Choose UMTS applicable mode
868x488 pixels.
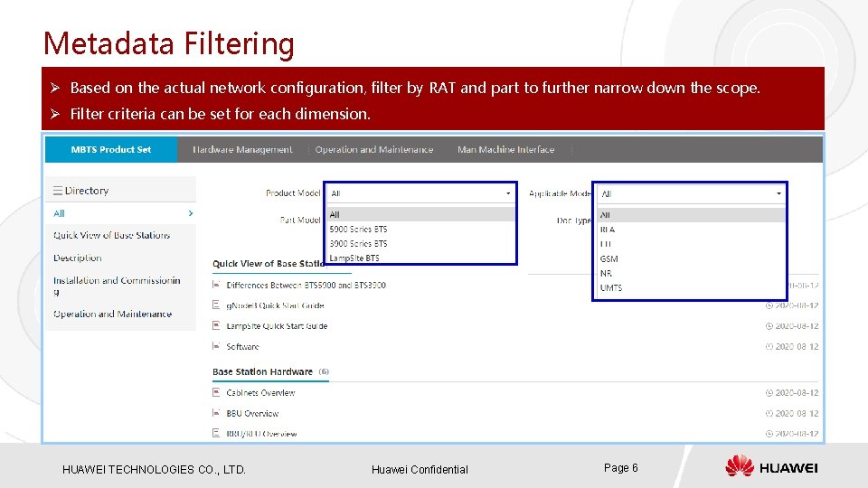point(611,287)
